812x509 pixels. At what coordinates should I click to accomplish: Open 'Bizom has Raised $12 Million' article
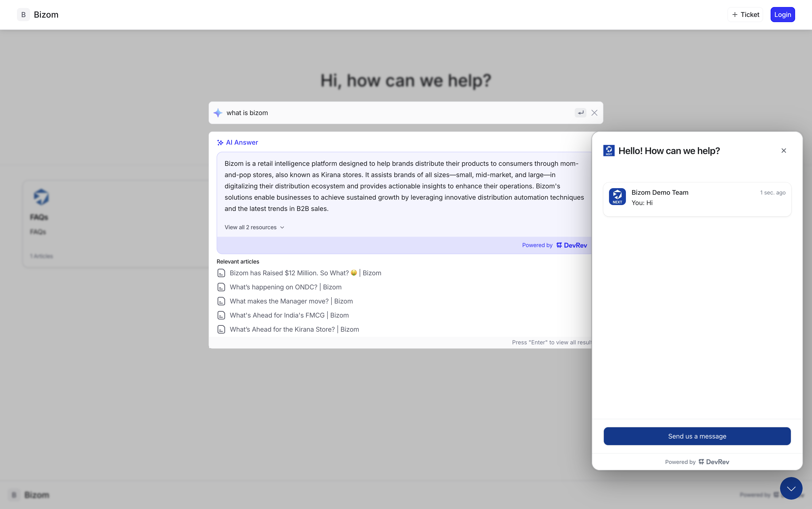pos(305,273)
